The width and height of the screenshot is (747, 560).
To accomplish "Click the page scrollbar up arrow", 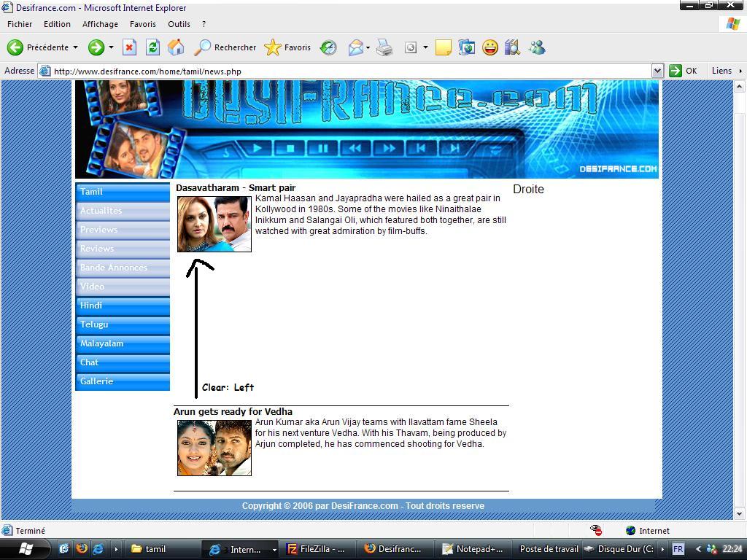I will [740, 87].
